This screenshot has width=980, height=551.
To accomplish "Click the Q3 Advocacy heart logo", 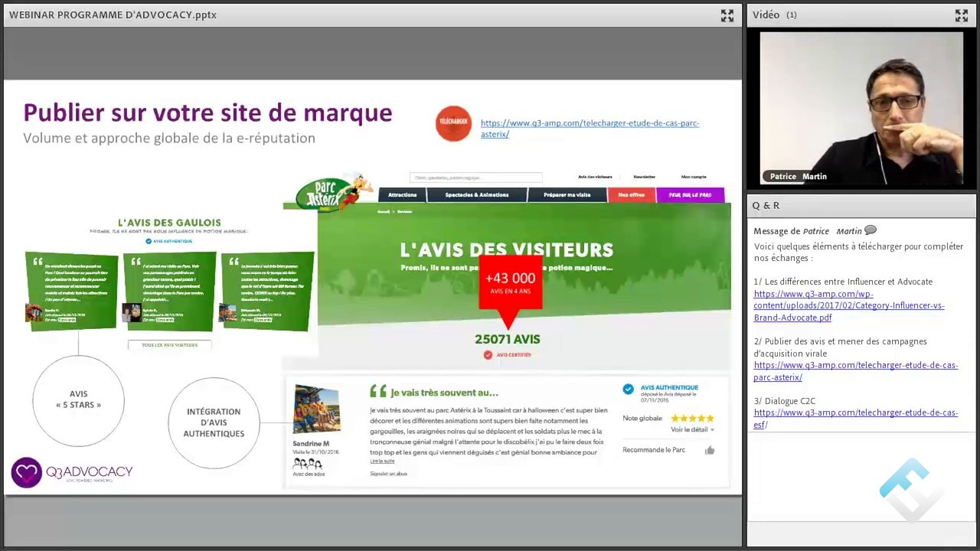I will tap(26, 473).
